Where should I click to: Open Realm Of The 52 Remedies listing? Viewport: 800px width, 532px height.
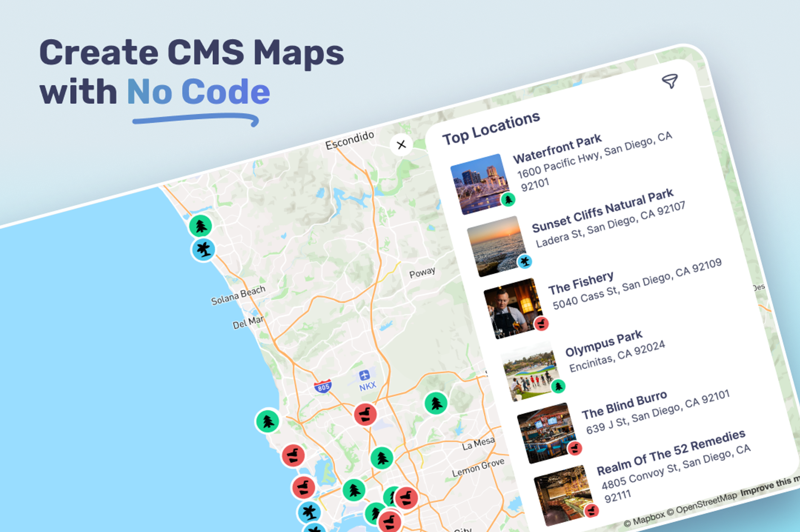[x=671, y=452]
